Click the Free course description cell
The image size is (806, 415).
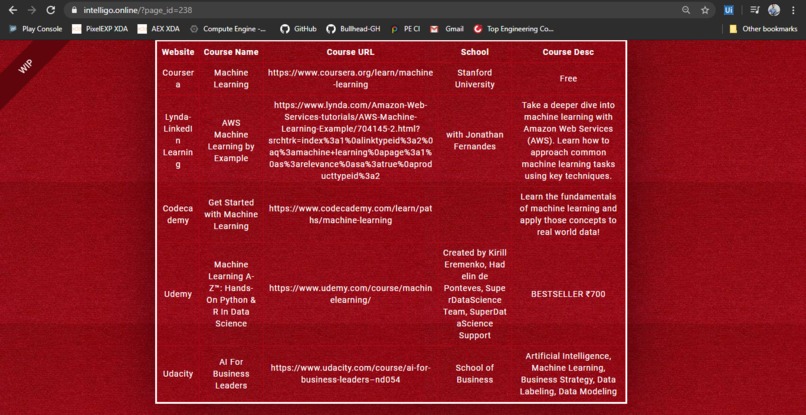(568, 79)
